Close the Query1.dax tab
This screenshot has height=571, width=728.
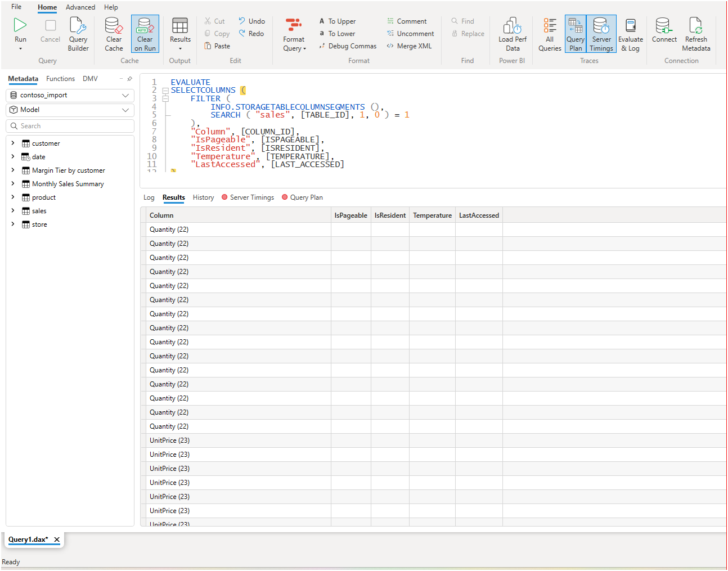click(57, 539)
